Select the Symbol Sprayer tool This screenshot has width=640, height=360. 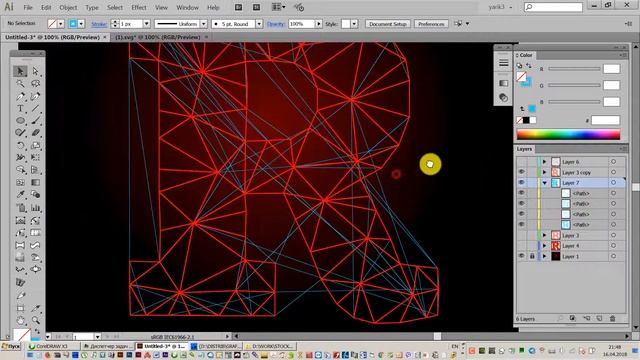coord(20,208)
